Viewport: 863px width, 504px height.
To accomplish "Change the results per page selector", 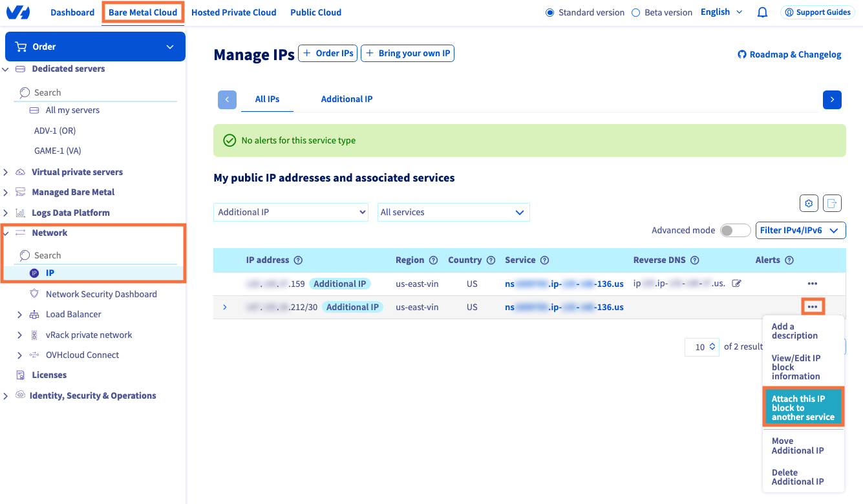I will pos(703,347).
